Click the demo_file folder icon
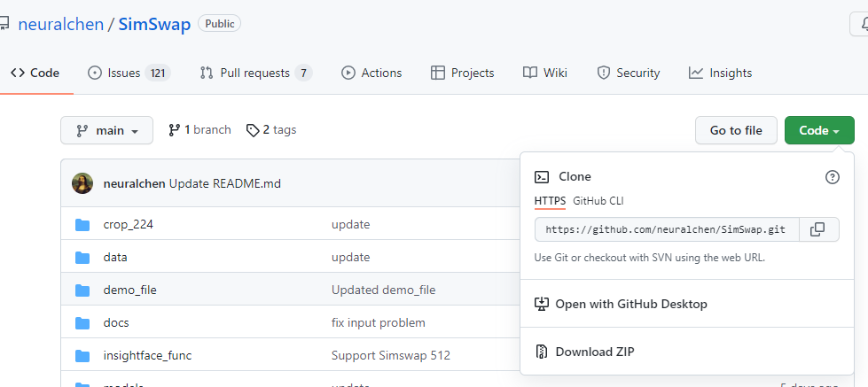Viewport: 868px width, 387px height. (x=83, y=290)
